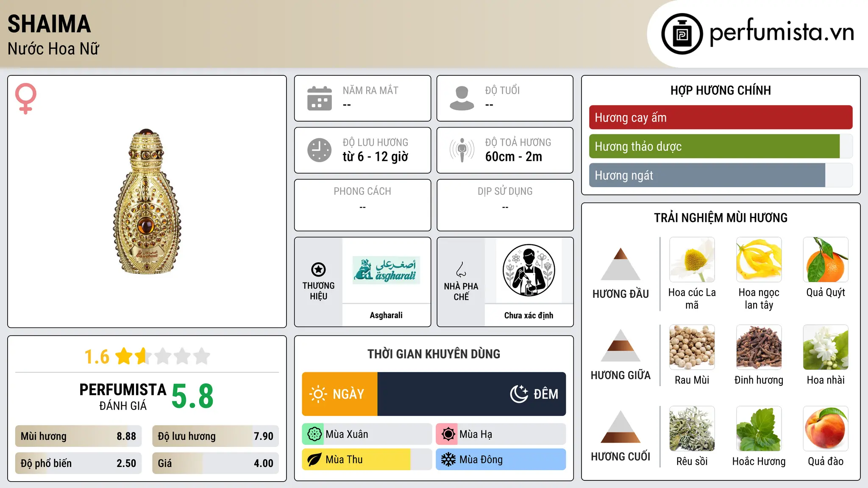Image resolution: width=868 pixels, height=488 pixels.
Task: Click the Hợp hương chính heading
Action: (721, 90)
